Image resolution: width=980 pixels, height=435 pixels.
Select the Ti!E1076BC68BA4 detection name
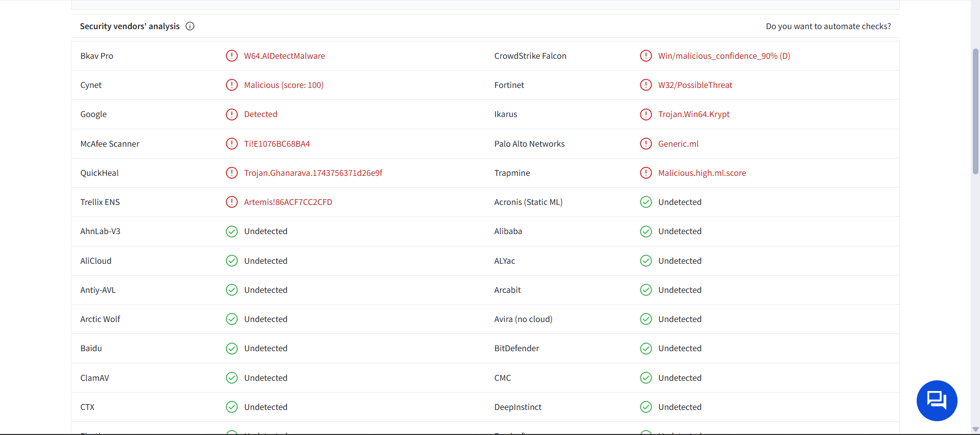[277, 144]
